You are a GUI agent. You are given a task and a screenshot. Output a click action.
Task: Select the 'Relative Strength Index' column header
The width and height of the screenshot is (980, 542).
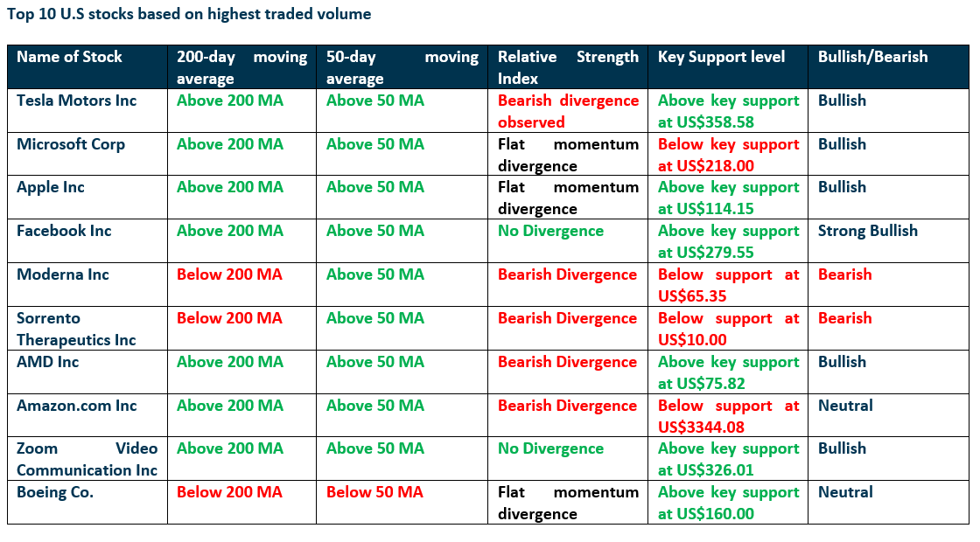(568, 67)
